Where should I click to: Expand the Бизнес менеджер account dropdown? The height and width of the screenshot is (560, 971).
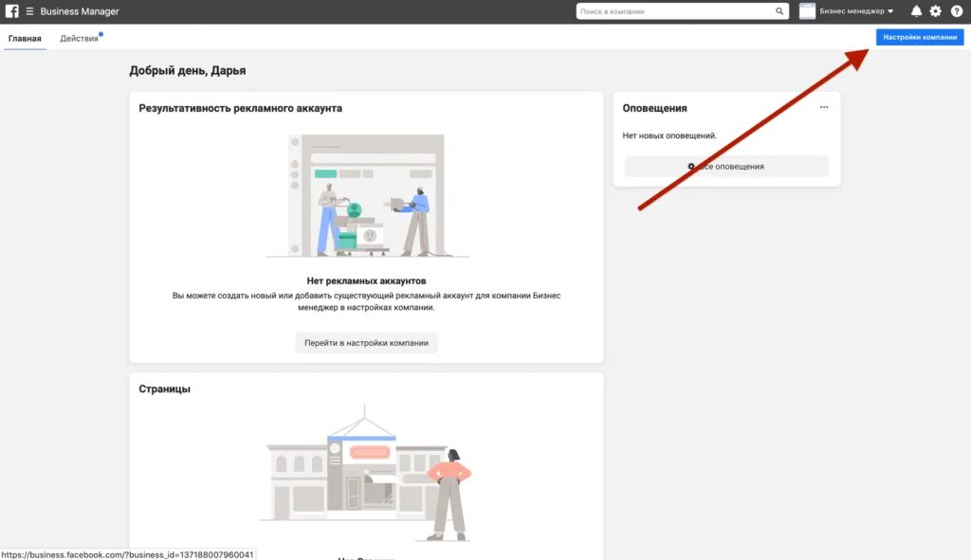(x=856, y=11)
